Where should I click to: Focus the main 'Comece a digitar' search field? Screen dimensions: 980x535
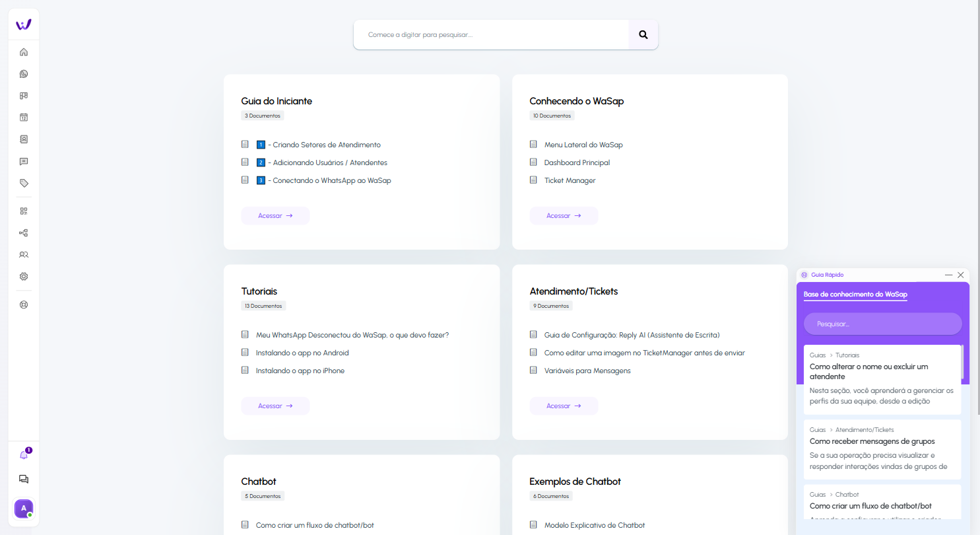click(x=491, y=35)
